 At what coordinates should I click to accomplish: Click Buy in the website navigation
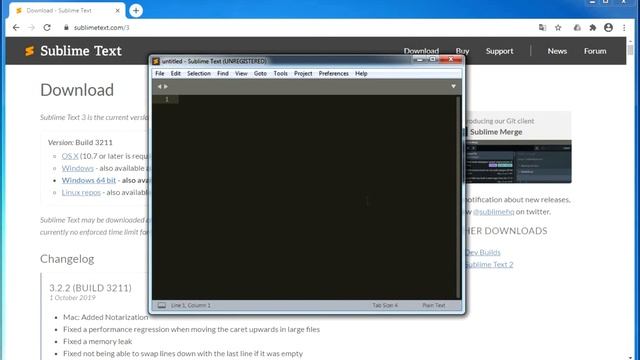[x=462, y=51]
